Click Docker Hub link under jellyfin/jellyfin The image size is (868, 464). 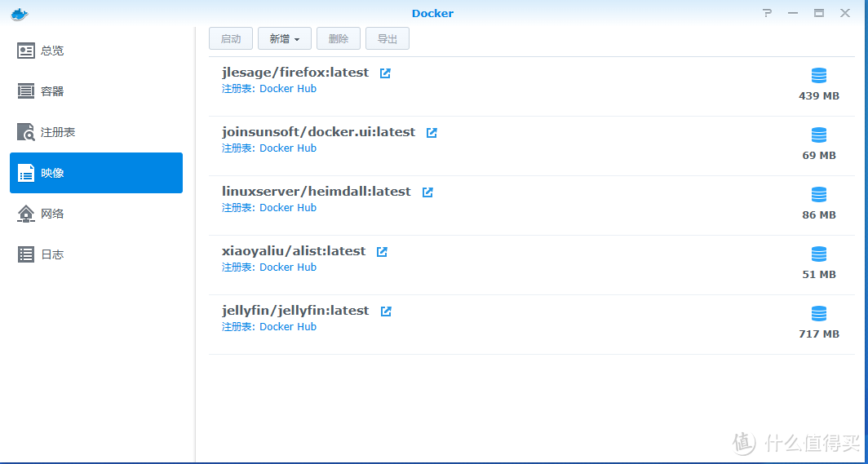[288, 327]
